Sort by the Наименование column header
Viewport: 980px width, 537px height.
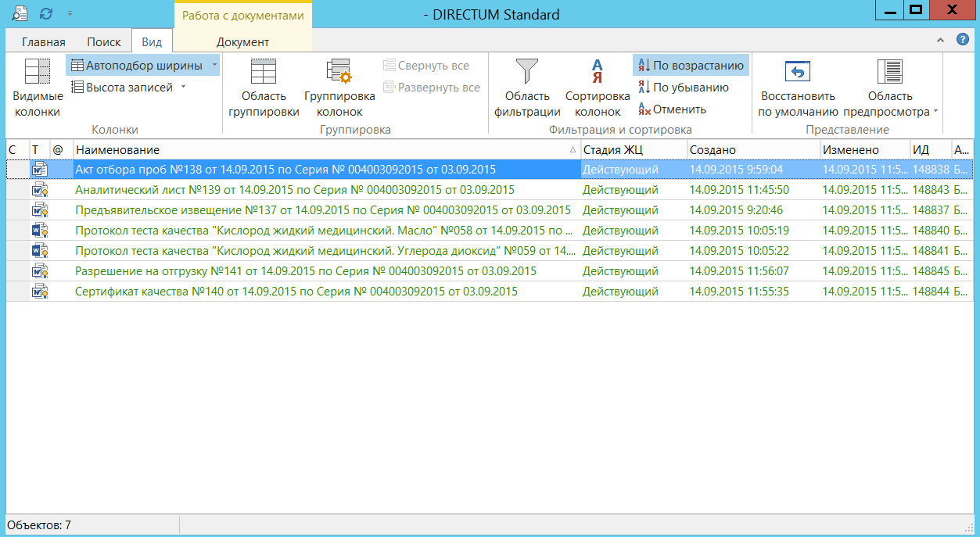click(x=326, y=149)
